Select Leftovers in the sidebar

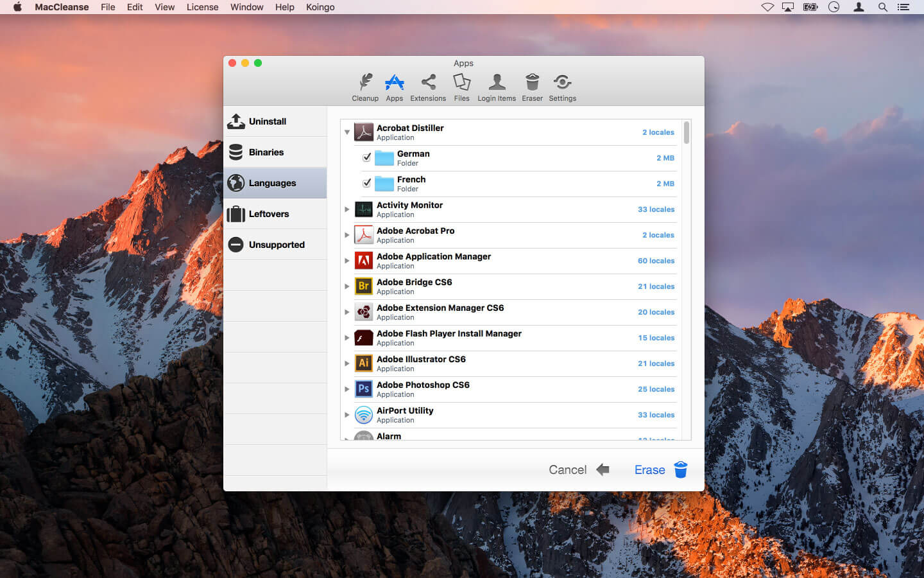tap(275, 214)
